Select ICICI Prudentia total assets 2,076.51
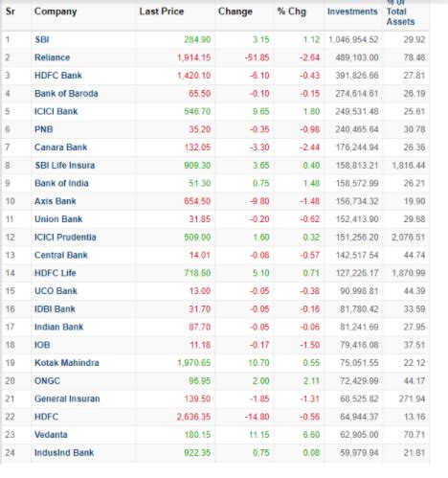 pos(409,238)
